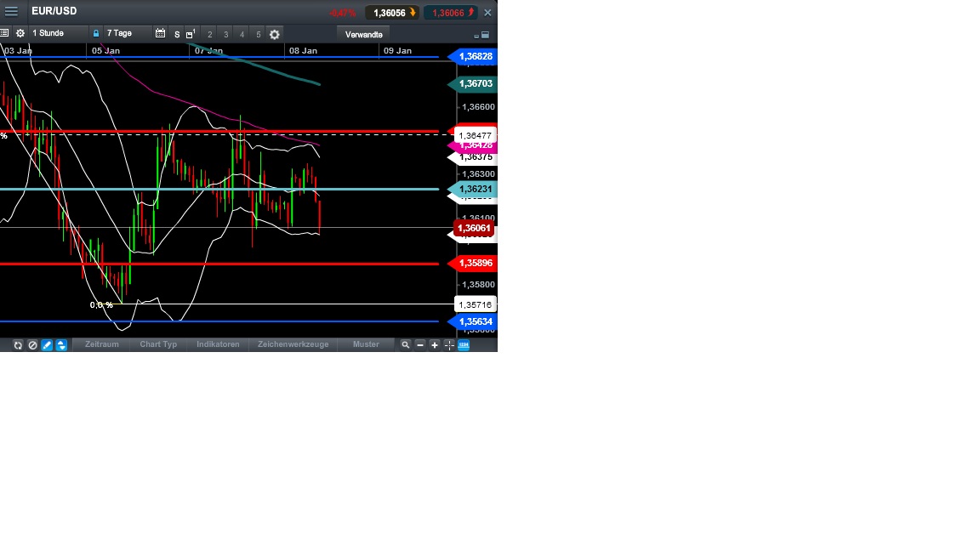Open the Indikatoren menu

(x=218, y=344)
